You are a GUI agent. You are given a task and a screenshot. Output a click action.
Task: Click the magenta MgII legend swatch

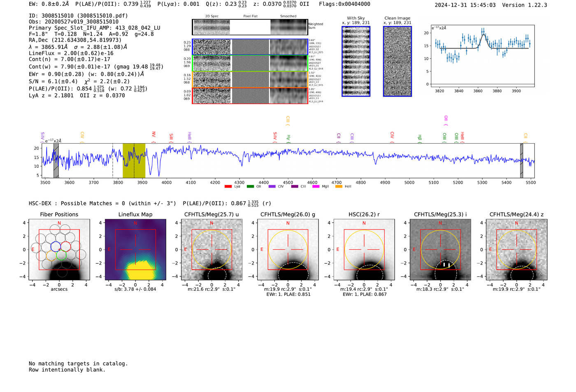coord(316,187)
